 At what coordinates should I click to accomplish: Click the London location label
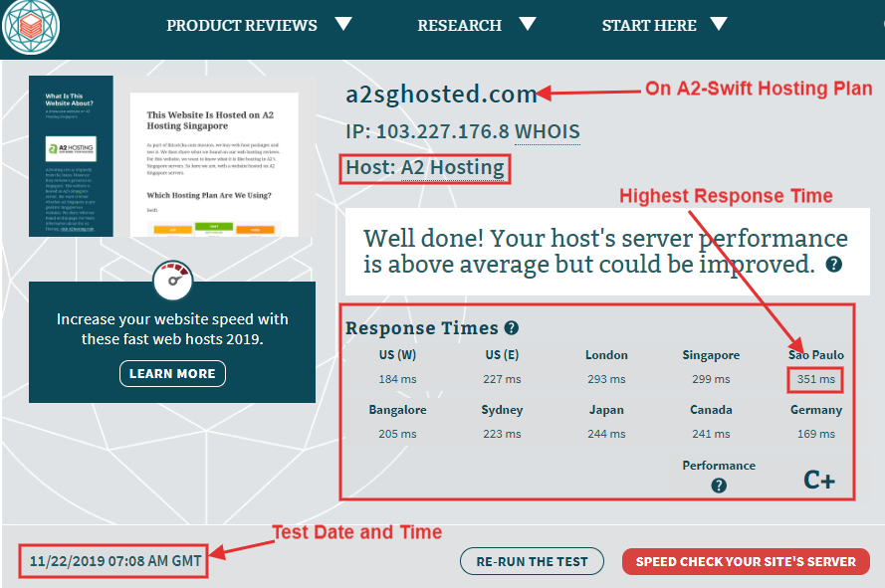pyautogui.click(x=606, y=355)
